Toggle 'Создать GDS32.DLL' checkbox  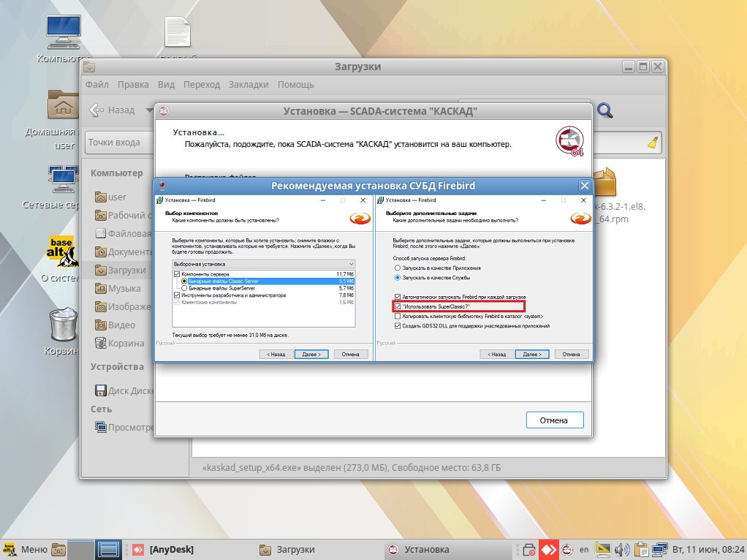398,326
